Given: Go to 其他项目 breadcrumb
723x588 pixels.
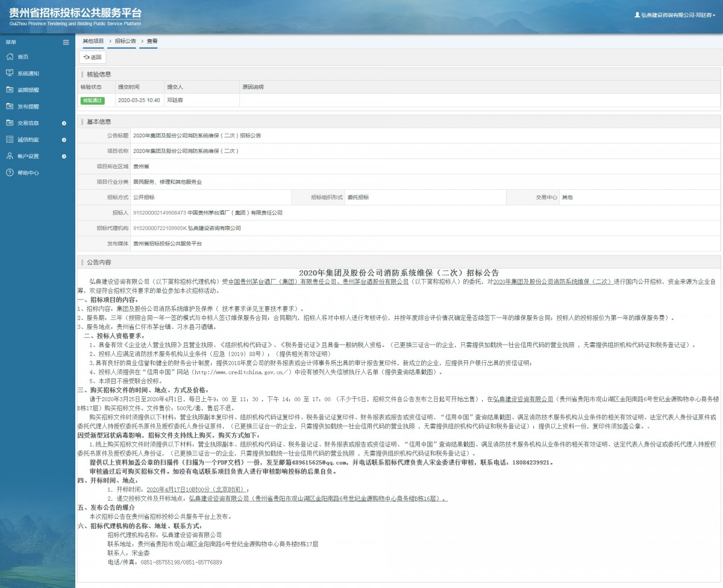Looking at the screenshot, I should pyautogui.click(x=93, y=41).
